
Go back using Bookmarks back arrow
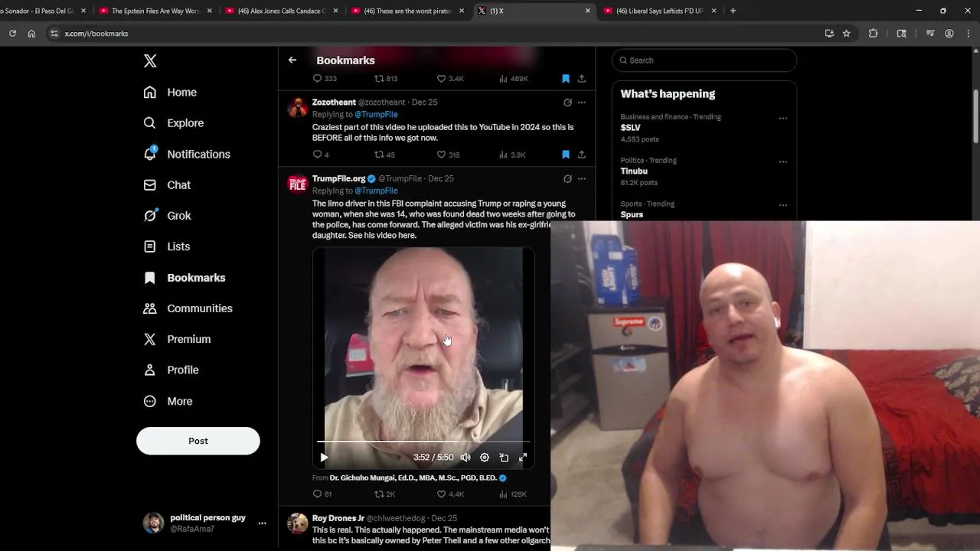pyautogui.click(x=292, y=60)
